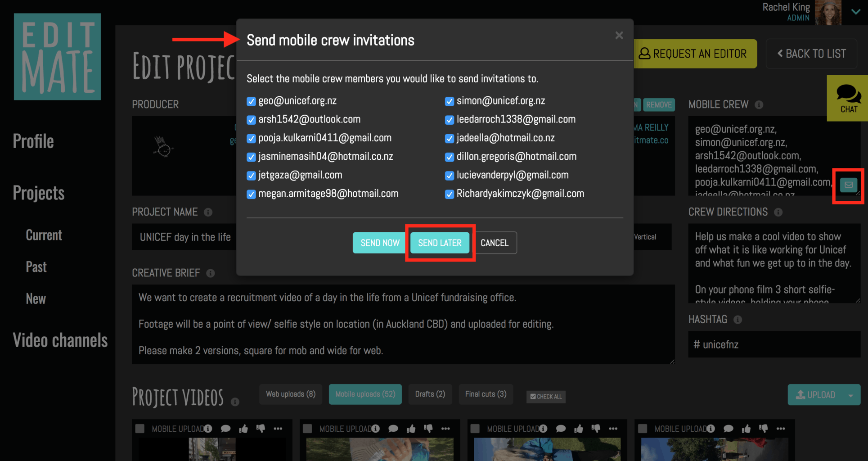Open Video channels in sidebar
Viewport: 868px width, 461px height.
click(60, 340)
